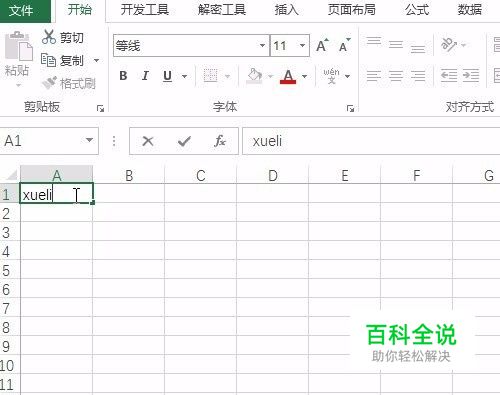The image size is (500, 395).
Task: Activate the Format Painter brush
Action: [49, 83]
